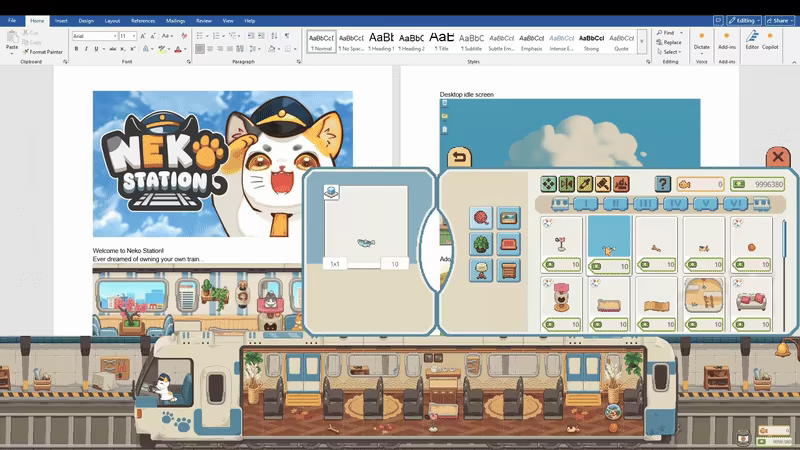Screen dimensions: 800x450
Task: Select the wooden dresser category
Action: pyautogui.click(x=508, y=270)
